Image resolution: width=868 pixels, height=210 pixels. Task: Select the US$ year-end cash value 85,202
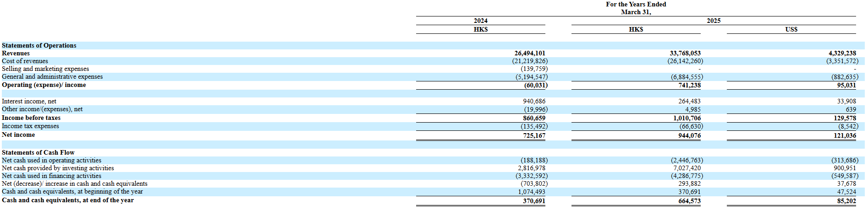846,201
